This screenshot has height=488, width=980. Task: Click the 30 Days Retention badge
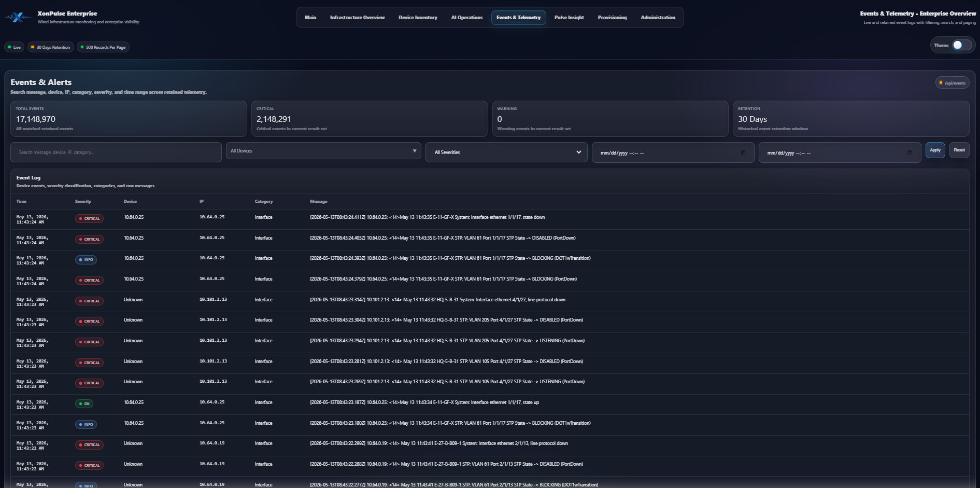tap(51, 47)
